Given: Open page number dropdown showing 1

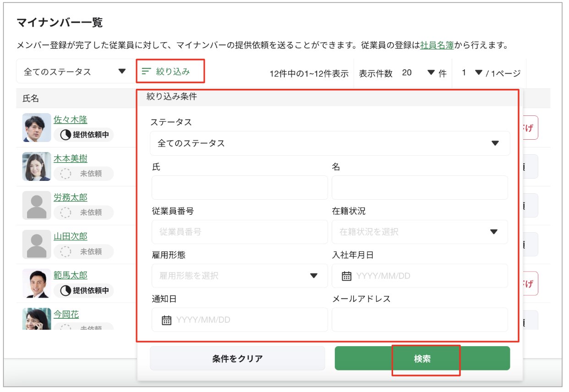Looking at the screenshot, I should tap(471, 72).
